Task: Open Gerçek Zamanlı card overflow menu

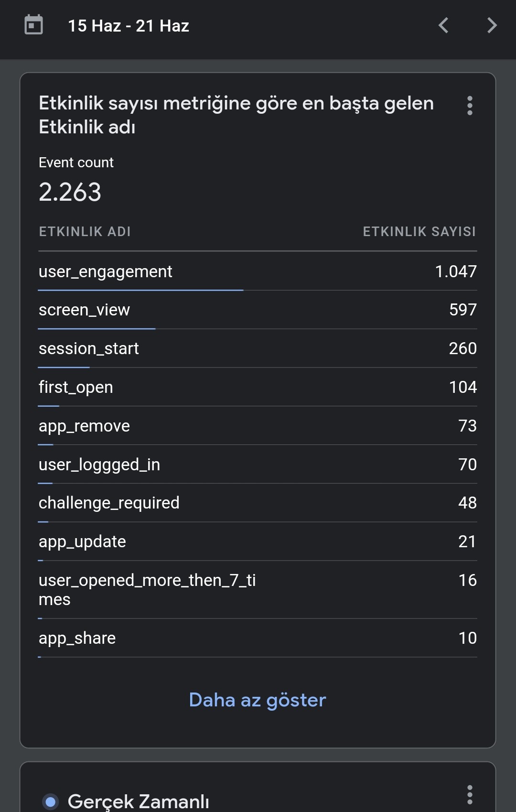Action: [x=470, y=794]
